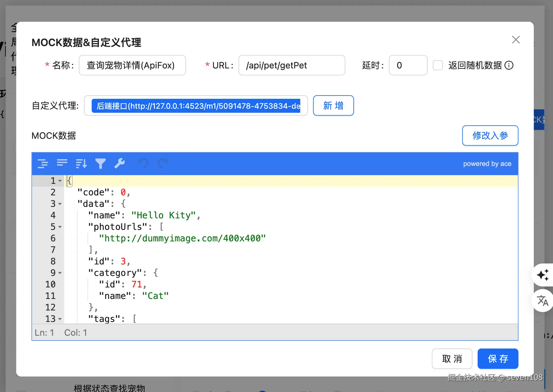This screenshot has width=553, height=392.
Task: Click the "id" value 3 on line 8
Action: [x=123, y=262]
